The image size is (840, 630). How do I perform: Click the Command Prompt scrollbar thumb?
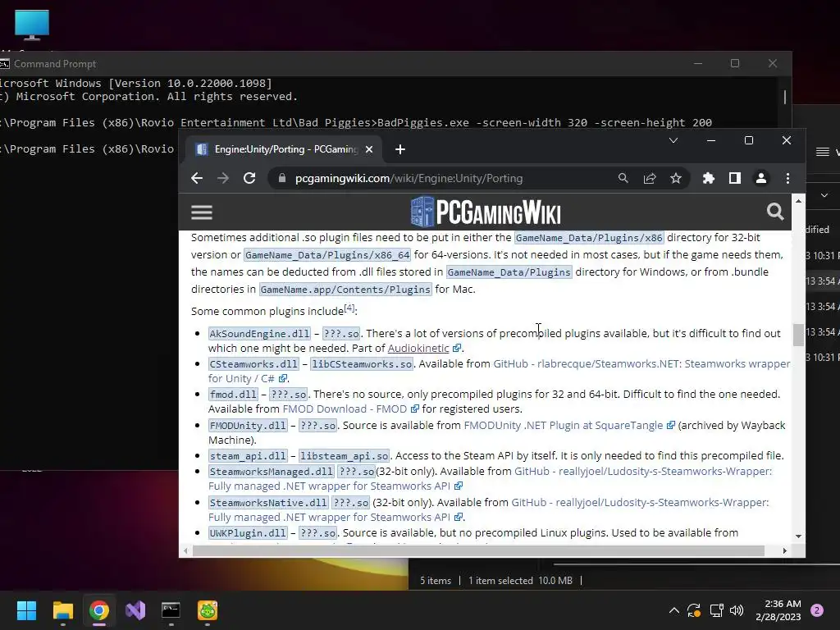tap(785, 97)
